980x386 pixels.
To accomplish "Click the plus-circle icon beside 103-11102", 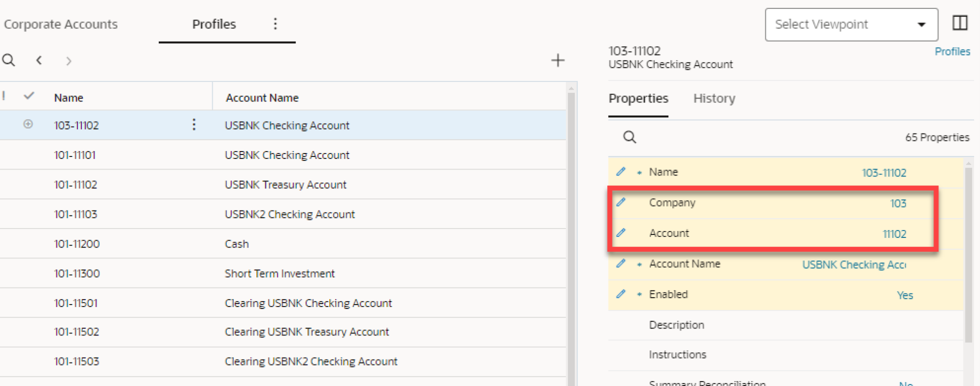I will (x=28, y=124).
